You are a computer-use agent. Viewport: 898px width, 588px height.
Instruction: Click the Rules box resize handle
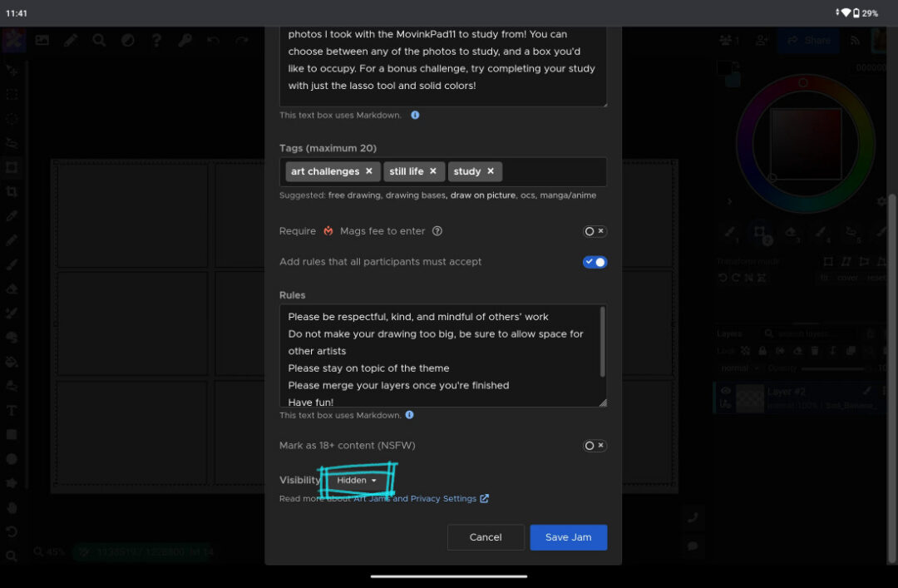(603, 403)
